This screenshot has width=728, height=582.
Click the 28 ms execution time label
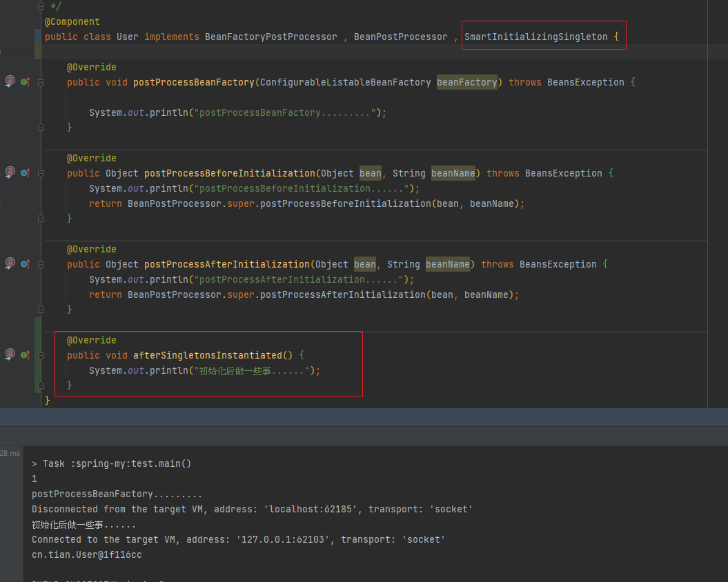point(10,453)
